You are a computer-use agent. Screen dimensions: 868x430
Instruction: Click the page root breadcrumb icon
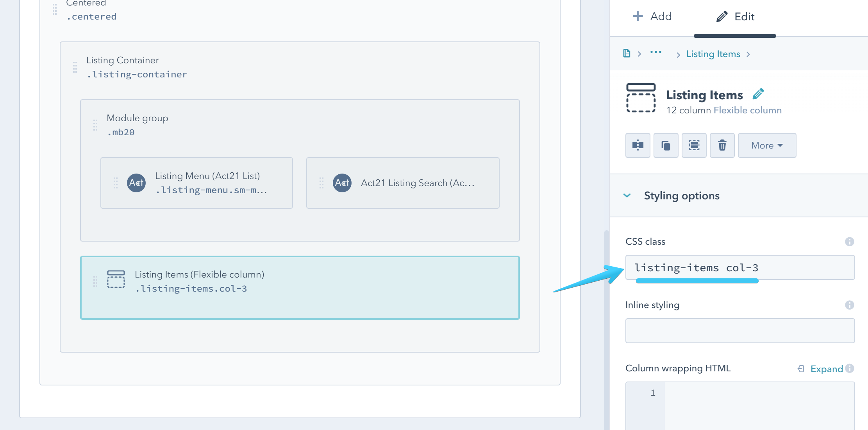coord(627,54)
